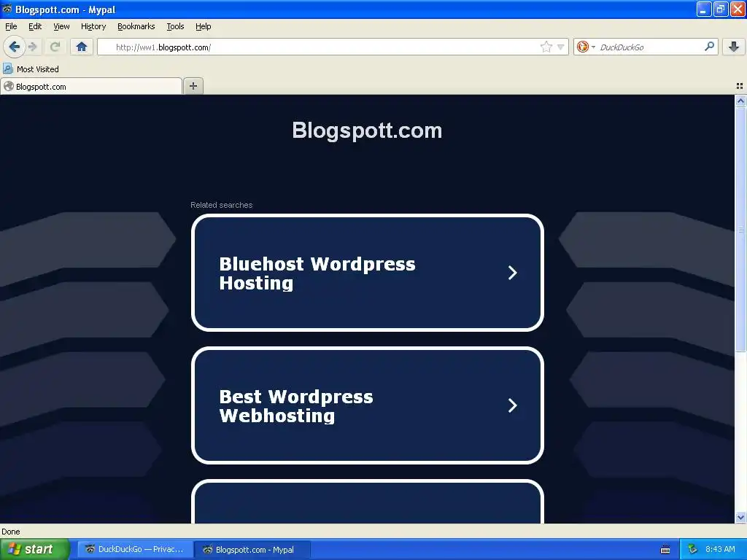Click the scrollbar up arrow

pos(740,101)
